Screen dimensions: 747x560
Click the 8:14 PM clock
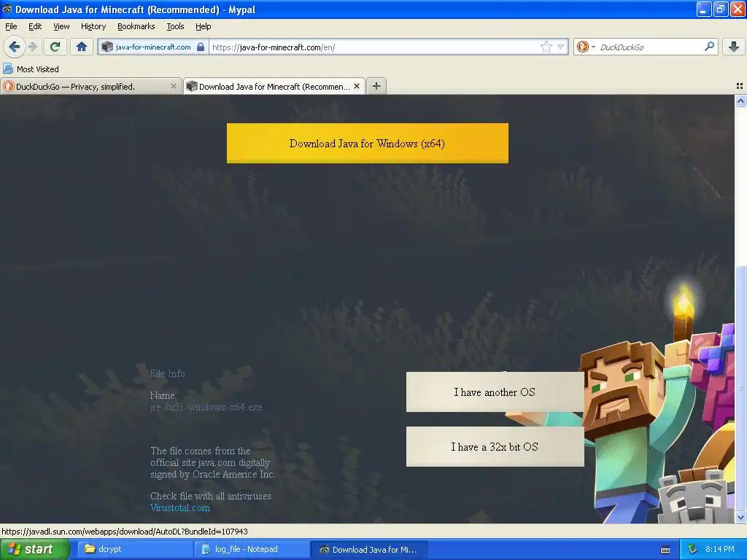pyautogui.click(x=720, y=550)
